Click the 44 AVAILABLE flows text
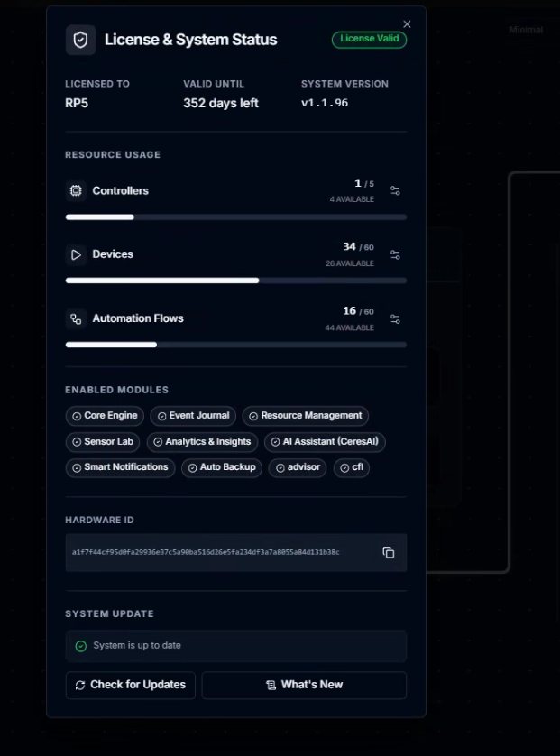Screen dimensions: 560x756 pos(349,327)
